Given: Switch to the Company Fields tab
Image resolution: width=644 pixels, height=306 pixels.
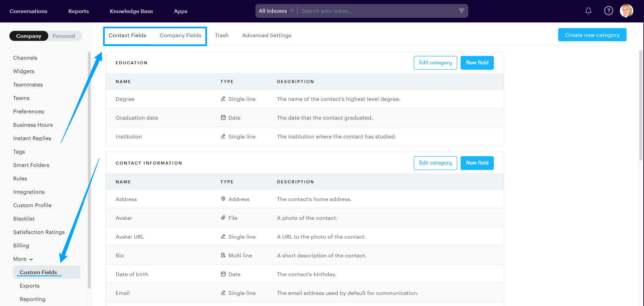Looking at the screenshot, I should click(180, 35).
